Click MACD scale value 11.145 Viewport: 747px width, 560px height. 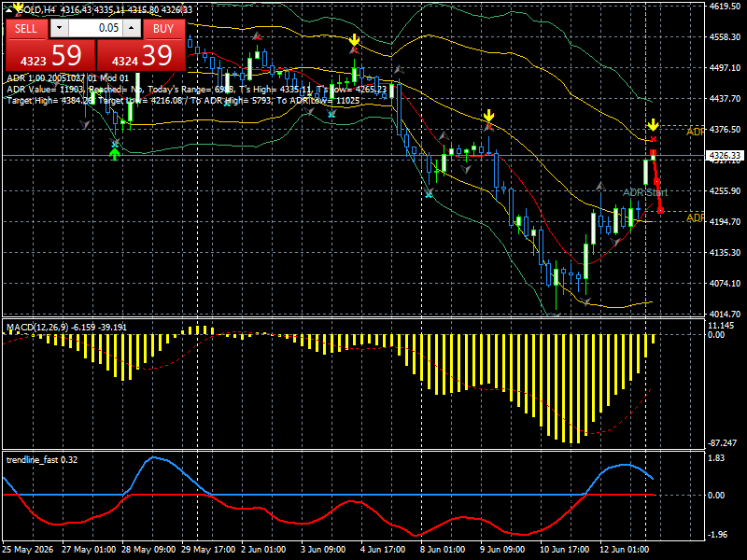coord(721,326)
